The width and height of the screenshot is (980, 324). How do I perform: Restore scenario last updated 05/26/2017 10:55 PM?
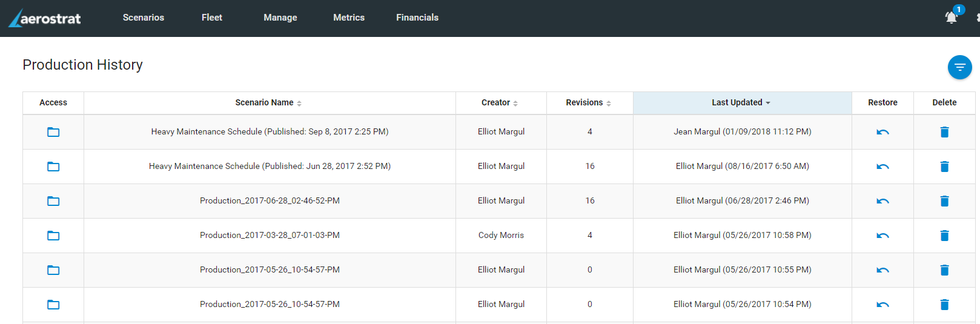click(882, 270)
